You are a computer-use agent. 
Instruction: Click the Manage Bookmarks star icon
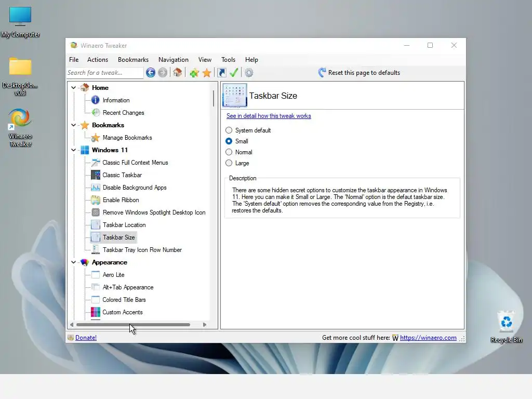point(96,137)
